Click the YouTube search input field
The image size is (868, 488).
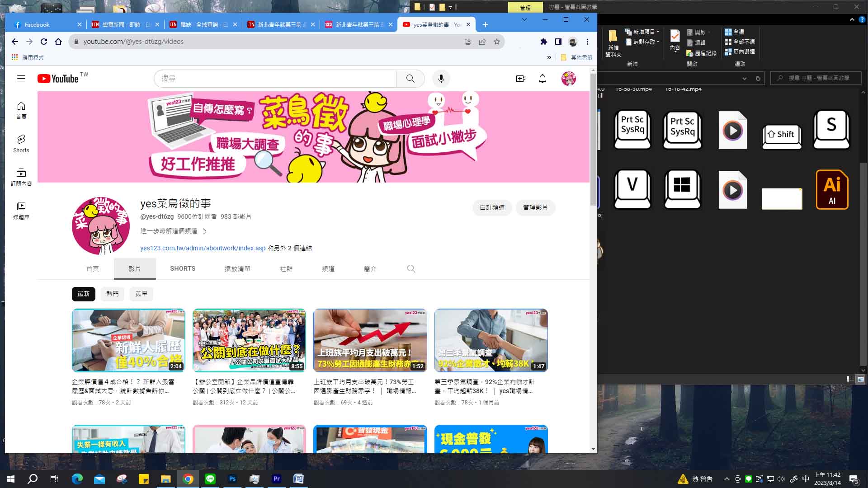pyautogui.click(x=276, y=79)
